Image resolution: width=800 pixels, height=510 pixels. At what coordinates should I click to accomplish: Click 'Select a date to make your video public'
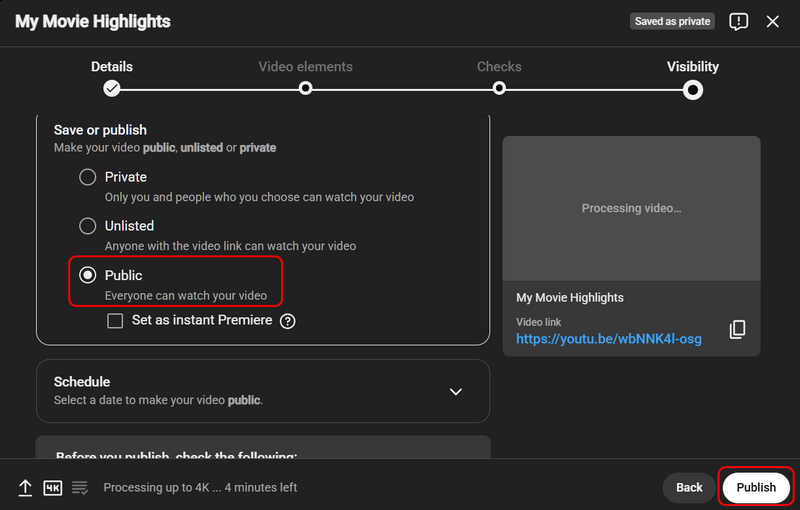pos(159,400)
